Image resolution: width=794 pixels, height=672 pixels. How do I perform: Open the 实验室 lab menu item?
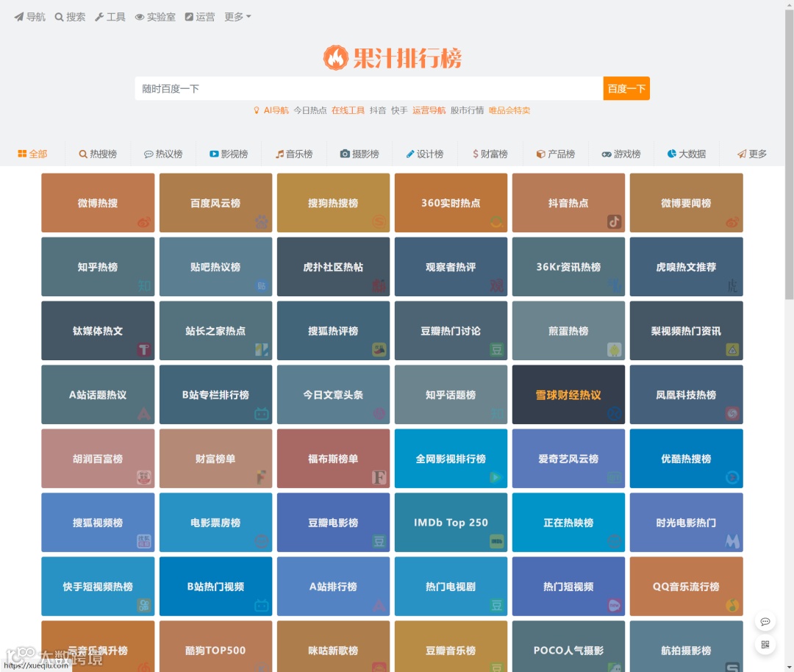(x=155, y=17)
